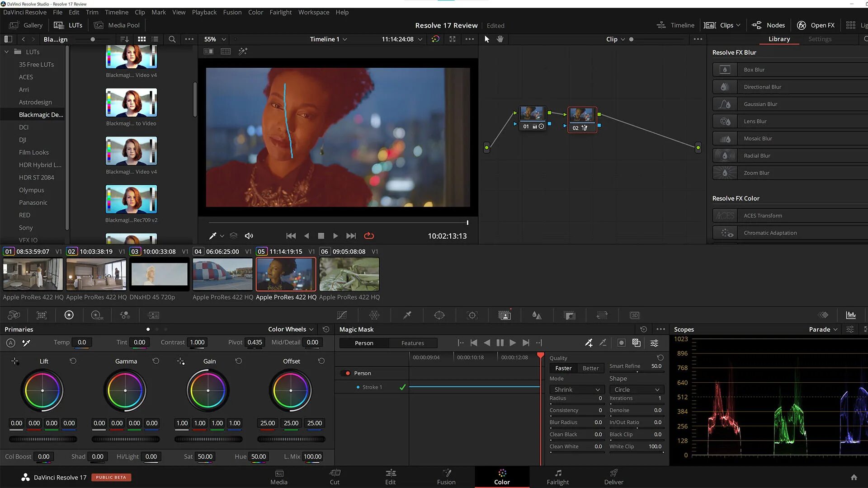Select the Magic Mask add stroke tool
868x488 pixels.
pos(589,343)
